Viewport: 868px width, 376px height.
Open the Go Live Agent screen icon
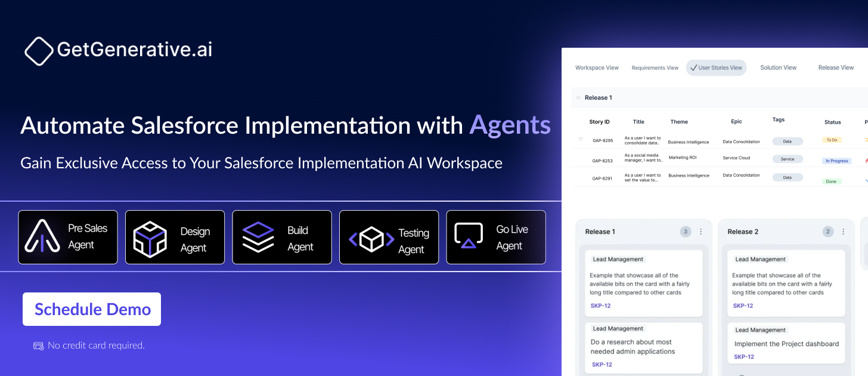(469, 235)
